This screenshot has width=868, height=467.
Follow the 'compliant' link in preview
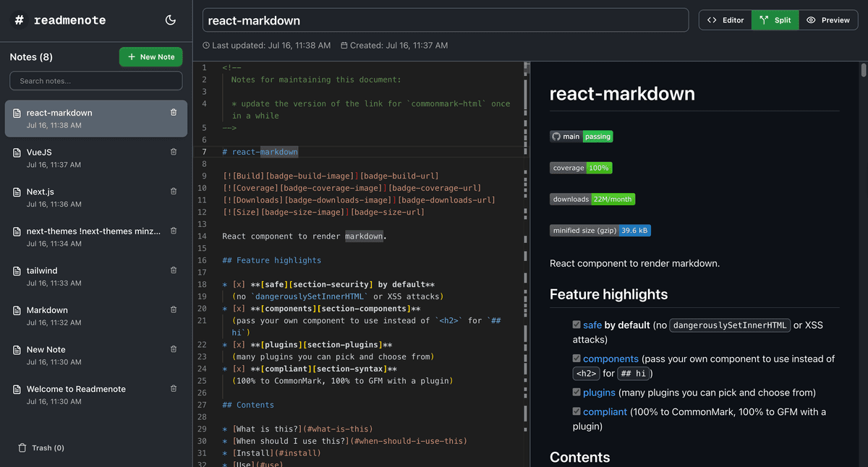point(605,411)
